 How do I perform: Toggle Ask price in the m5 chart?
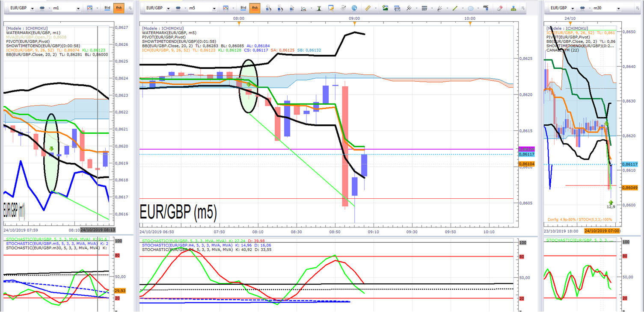click(255, 8)
